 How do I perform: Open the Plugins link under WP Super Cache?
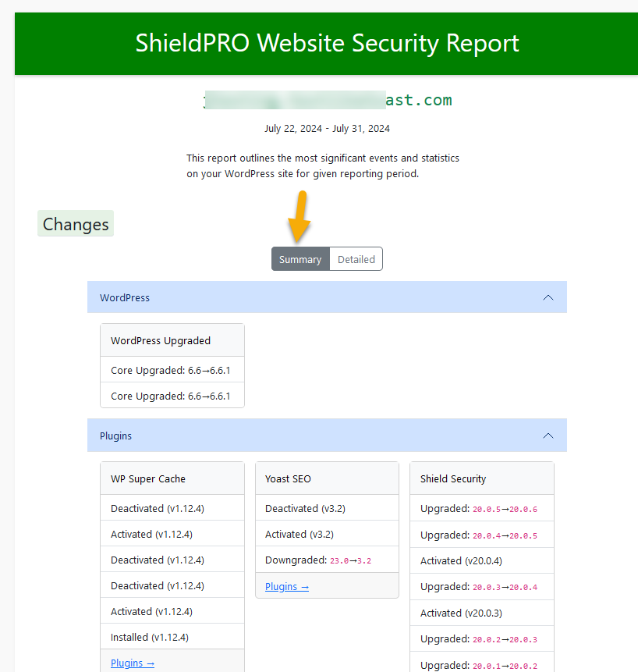click(x=133, y=663)
